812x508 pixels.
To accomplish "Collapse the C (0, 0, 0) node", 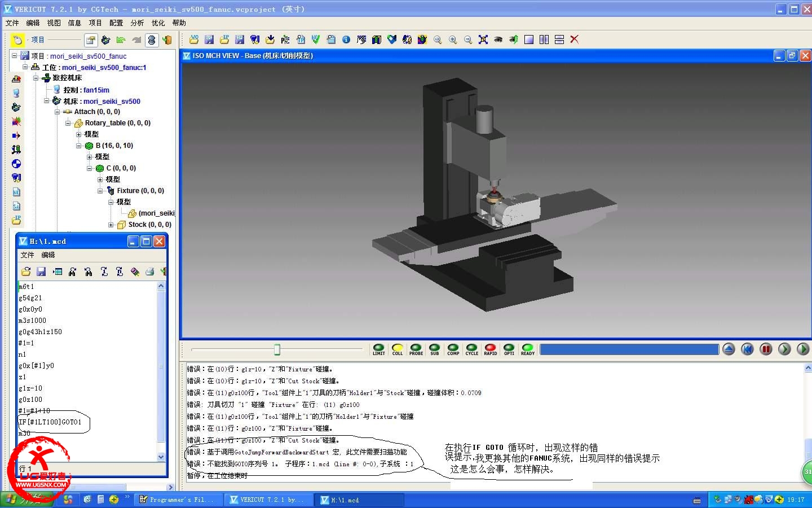I will (90, 168).
